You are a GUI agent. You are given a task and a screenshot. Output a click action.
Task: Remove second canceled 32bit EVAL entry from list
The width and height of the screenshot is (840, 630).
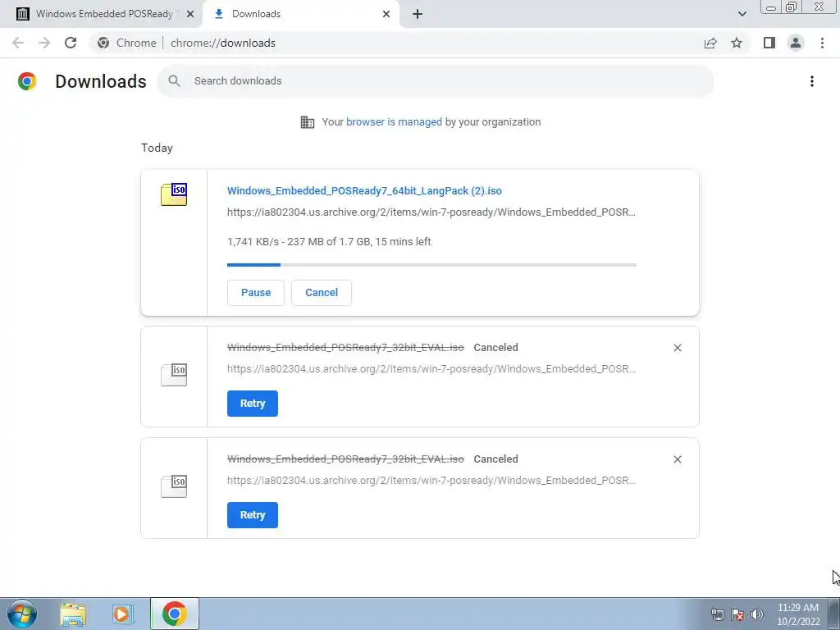pos(677,459)
